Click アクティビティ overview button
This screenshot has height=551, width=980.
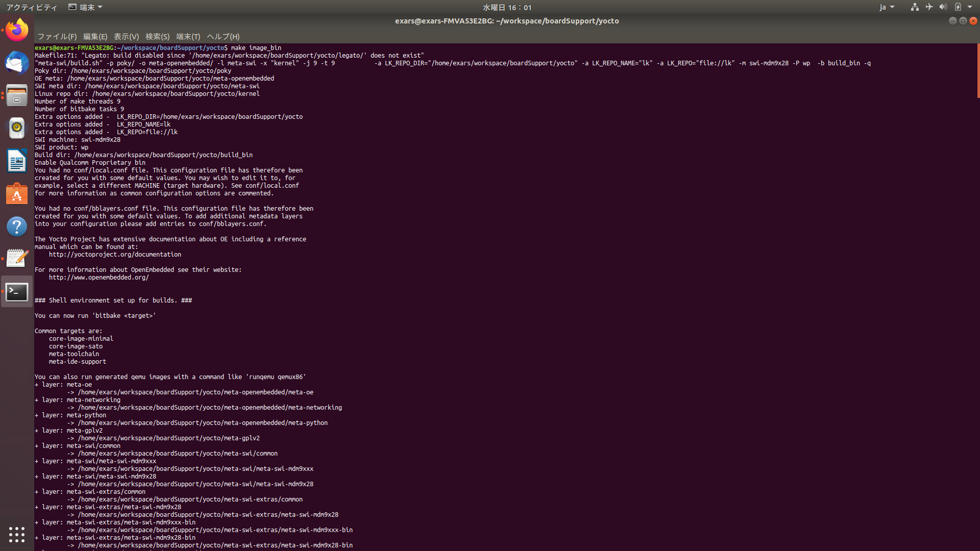tap(32, 7)
